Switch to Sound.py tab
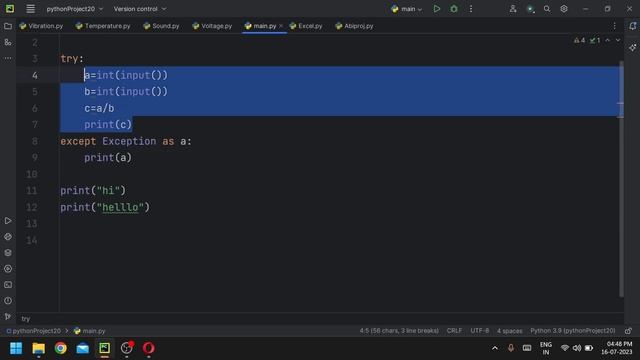 pyautogui.click(x=161, y=26)
